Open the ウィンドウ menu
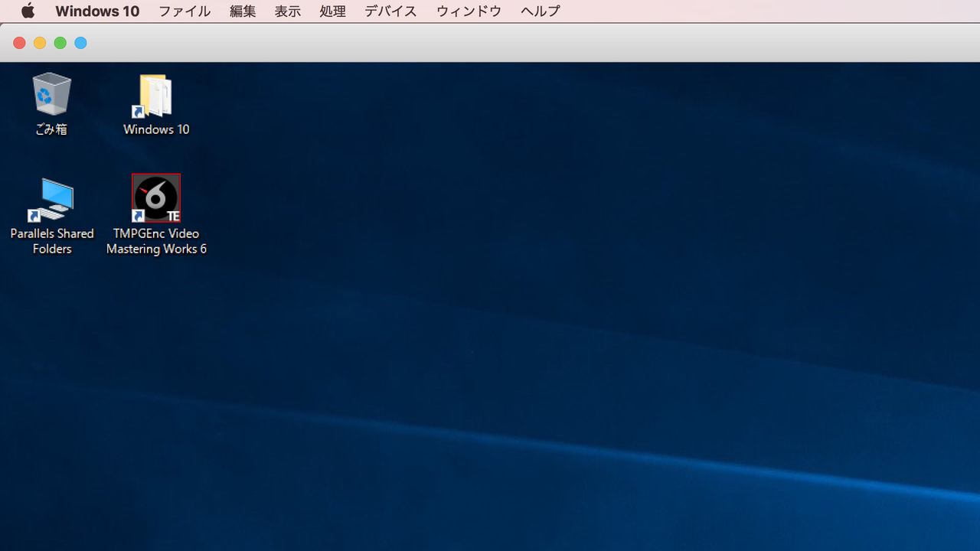The image size is (980, 551). (469, 11)
